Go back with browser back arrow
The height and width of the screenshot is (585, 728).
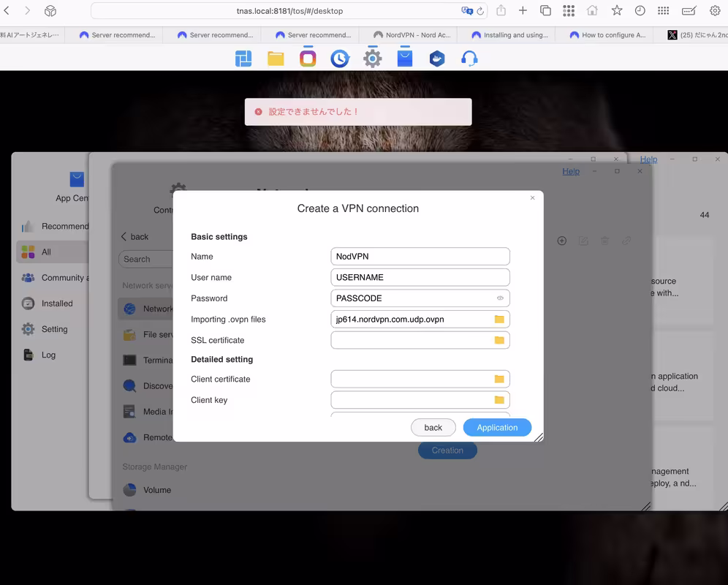point(7,10)
